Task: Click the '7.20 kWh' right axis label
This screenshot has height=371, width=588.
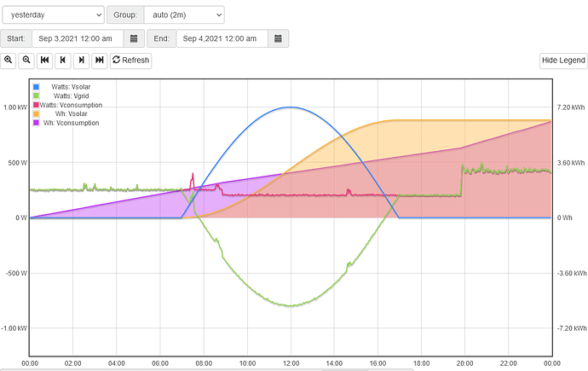Action: 570,107
